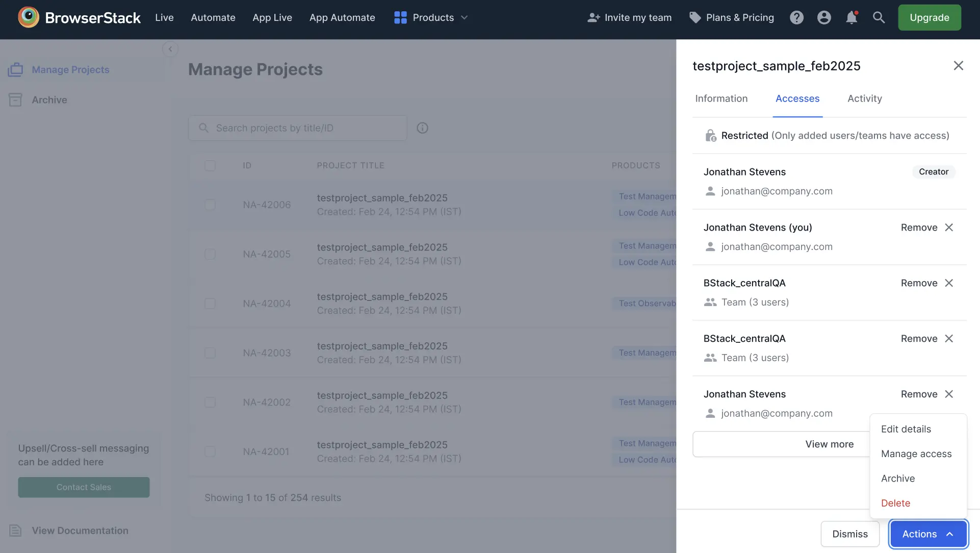Open the Products dropdown menu
Image resolution: width=980 pixels, height=553 pixels.
pyautogui.click(x=431, y=18)
